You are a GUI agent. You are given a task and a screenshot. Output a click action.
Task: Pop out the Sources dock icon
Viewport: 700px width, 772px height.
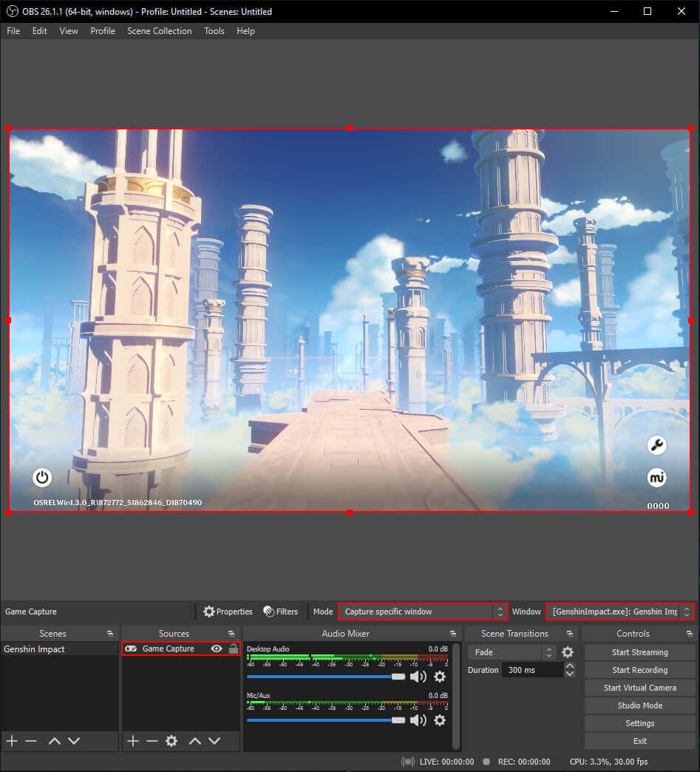click(x=231, y=634)
